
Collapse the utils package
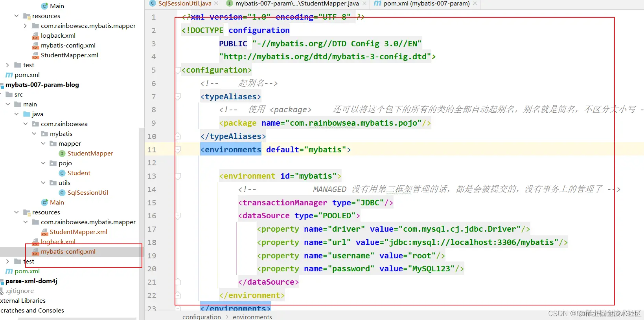point(43,183)
